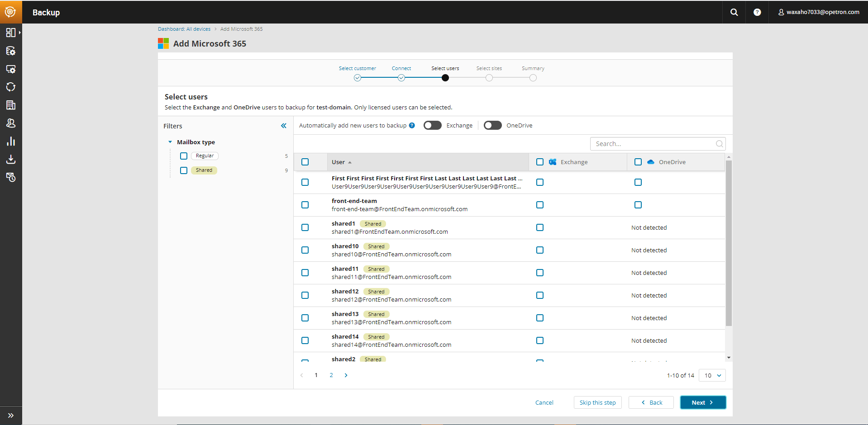868x425 pixels.
Task: Select the shared10 row checkbox
Action: pos(305,250)
